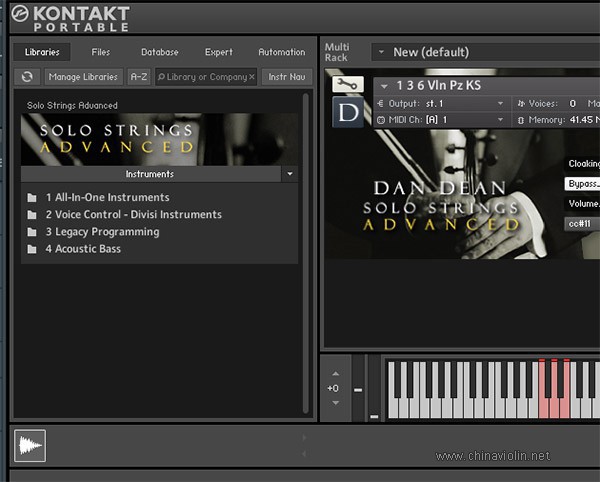
Task: Clear the library search field with X
Action: tap(252, 77)
